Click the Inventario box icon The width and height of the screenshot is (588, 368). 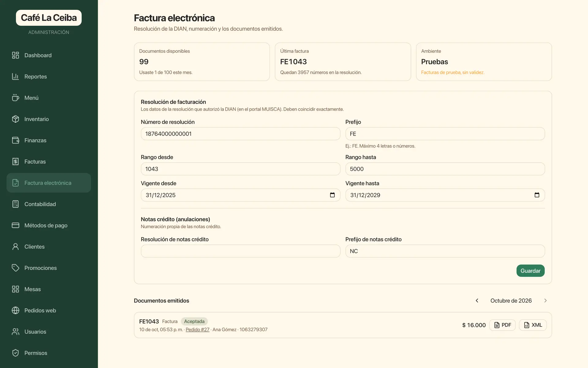coord(15,119)
